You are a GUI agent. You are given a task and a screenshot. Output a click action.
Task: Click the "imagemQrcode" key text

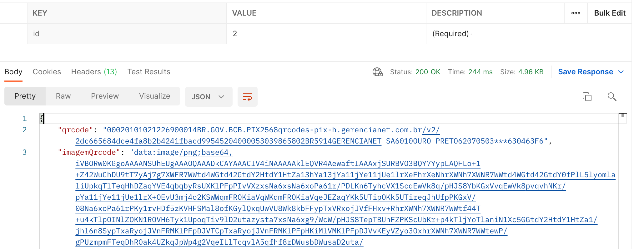[89, 152]
